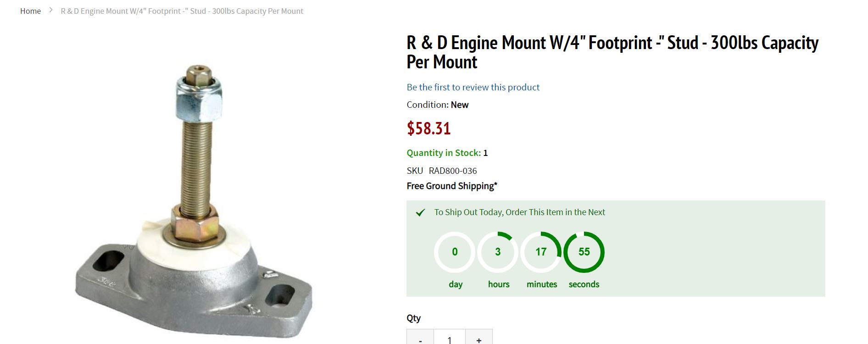Click the Qty number input field
The image size is (868, 344).
[x=449, y=339]
